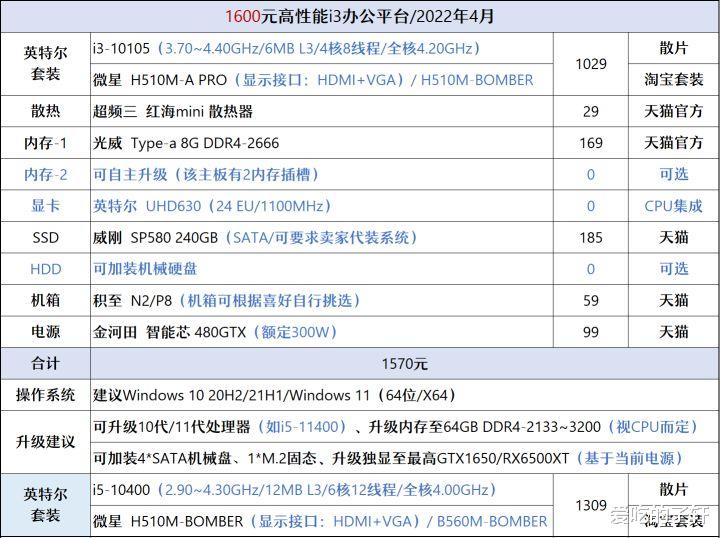Click 天猫 in the 电源 row
Viewport: 720px width, 538px height.
point(673,332)
